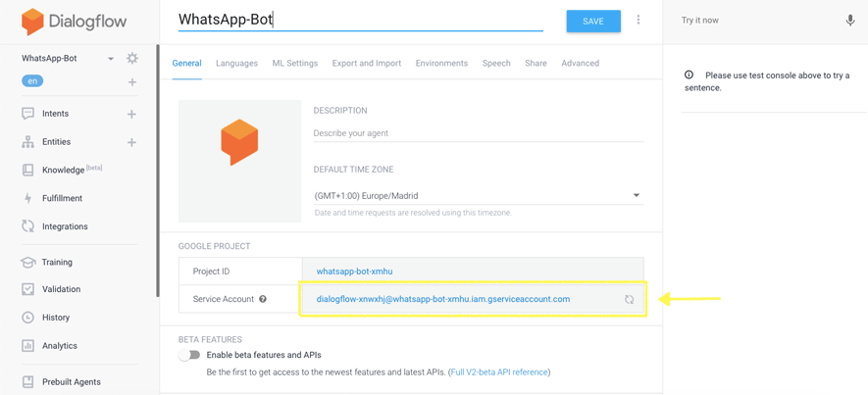This screenshot has width=868, height=395.
Task: Switch to the Share tab
Action: click(536, 63)
